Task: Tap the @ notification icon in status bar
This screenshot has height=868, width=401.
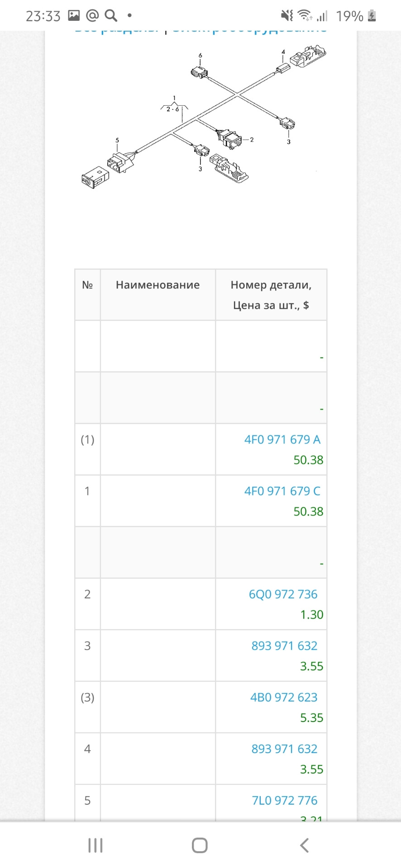Action: (x=92, y=16)
